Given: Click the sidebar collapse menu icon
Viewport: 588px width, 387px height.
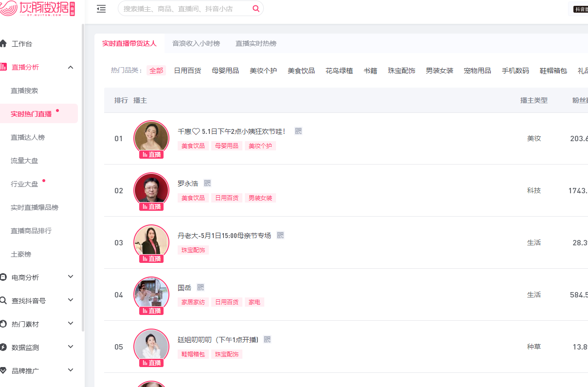Looking at the screenshot, I should (x=101, y=9).
